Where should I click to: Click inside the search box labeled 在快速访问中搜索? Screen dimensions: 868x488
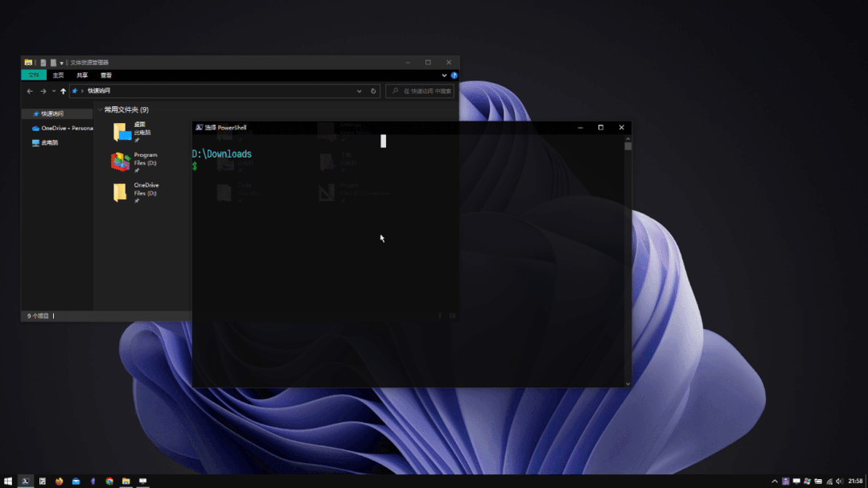422,90
